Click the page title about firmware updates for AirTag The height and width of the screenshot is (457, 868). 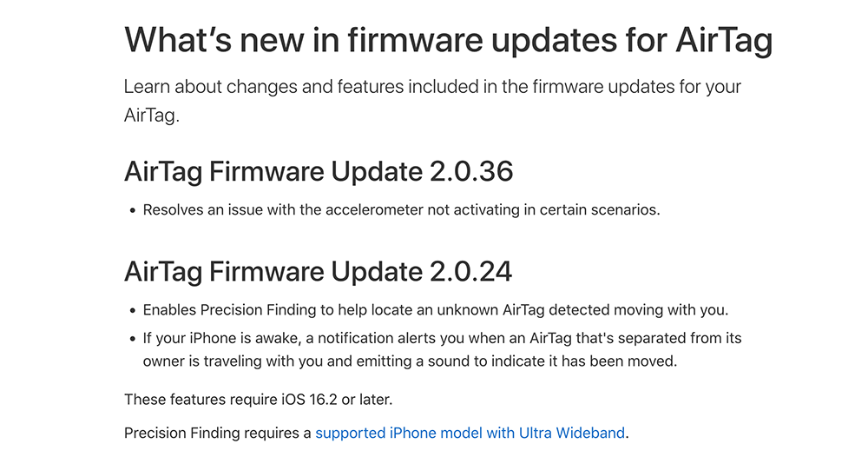pyautogui.click(x=448, y=41)
